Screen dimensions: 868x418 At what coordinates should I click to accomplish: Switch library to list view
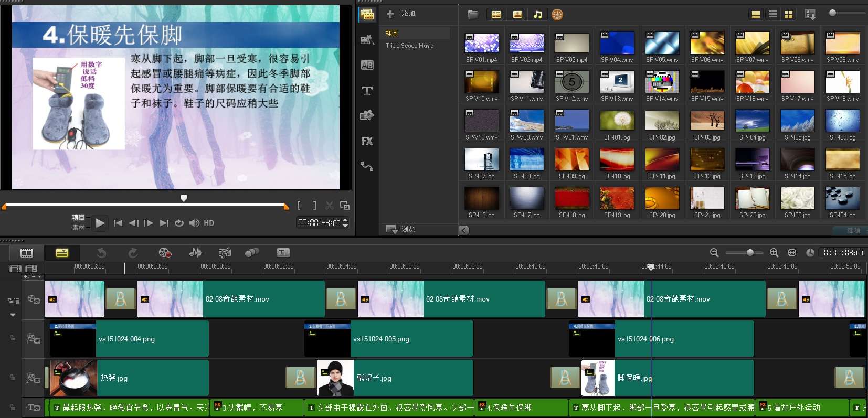pos(772,15)
